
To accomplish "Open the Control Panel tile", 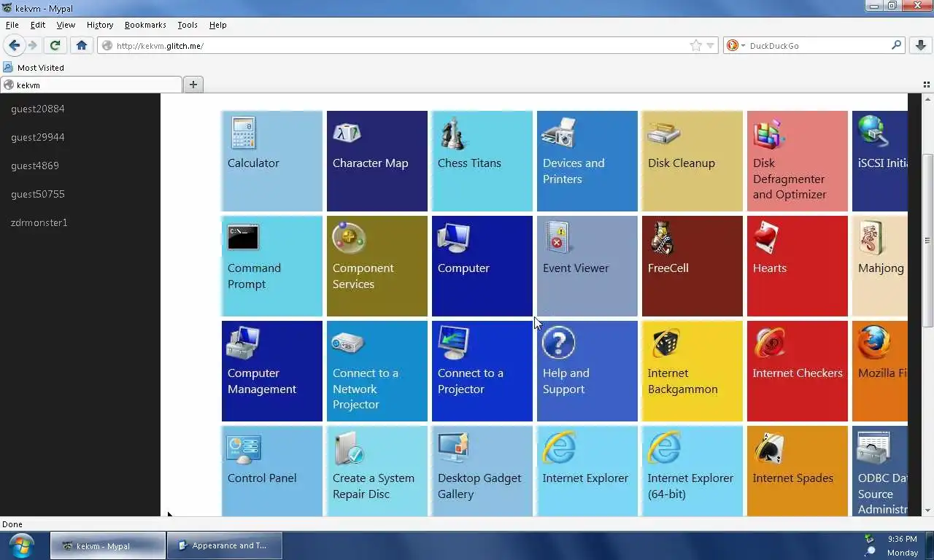I will pos(271,471).
